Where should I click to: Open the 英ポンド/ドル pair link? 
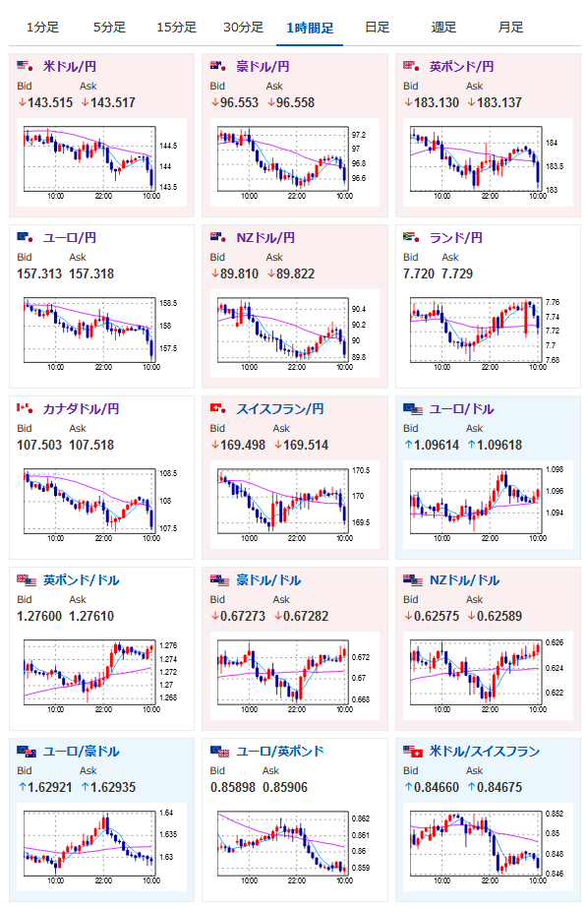81,579
